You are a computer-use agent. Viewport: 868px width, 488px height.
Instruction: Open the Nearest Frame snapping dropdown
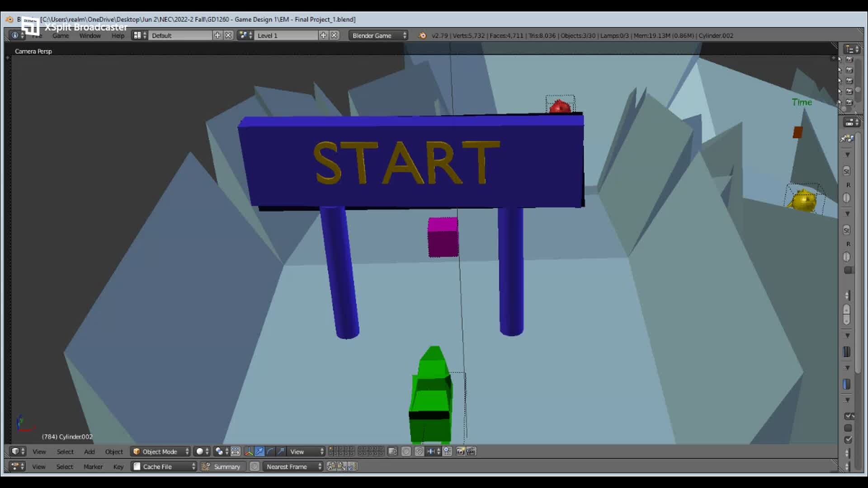(293, 466)
